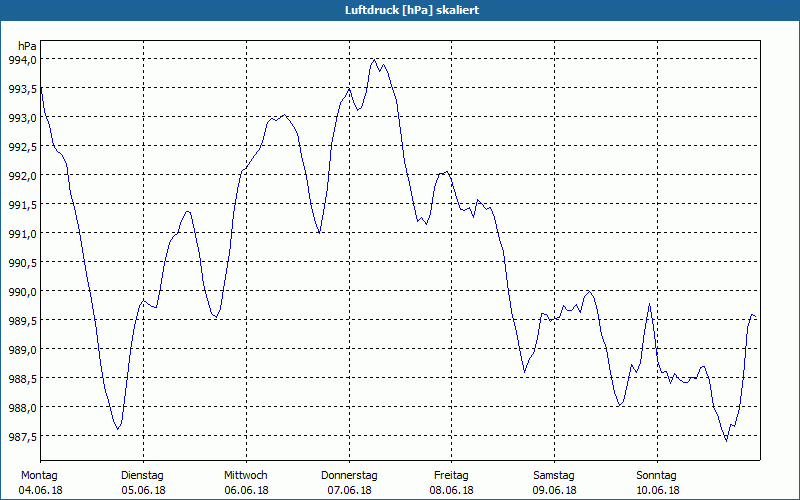Select the 993,0 axis value
Viewport: 800px width, 500px height.
tap(22, 118)
